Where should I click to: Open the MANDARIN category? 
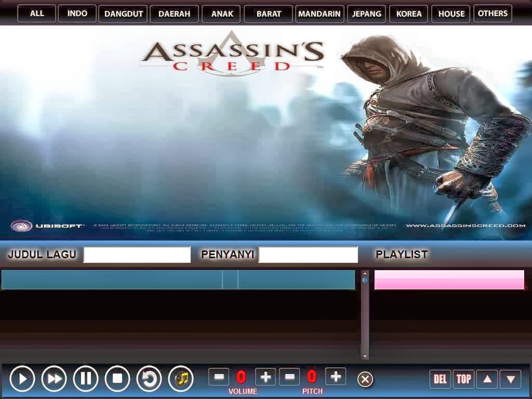tap(320, 14)
